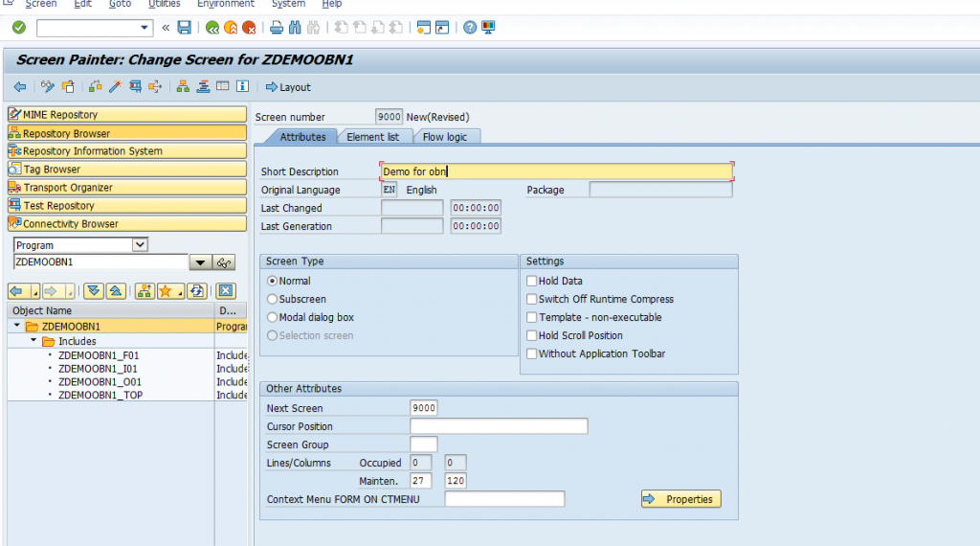Click the Display glasses button beside ZDEMOOBN1

coord(224,262)
